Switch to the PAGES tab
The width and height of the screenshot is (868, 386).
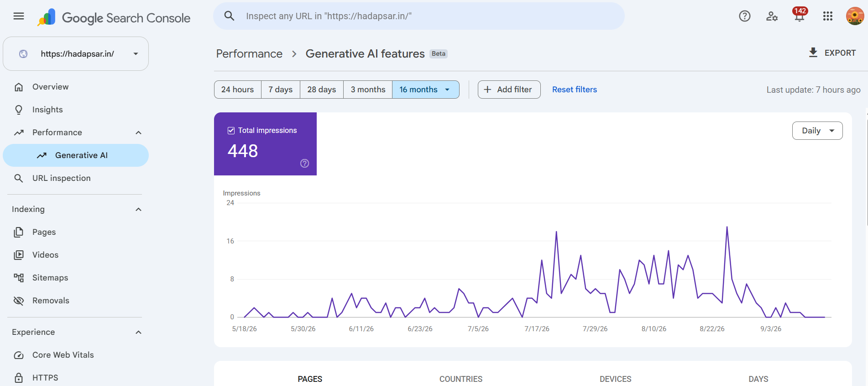tap(310, 379)
